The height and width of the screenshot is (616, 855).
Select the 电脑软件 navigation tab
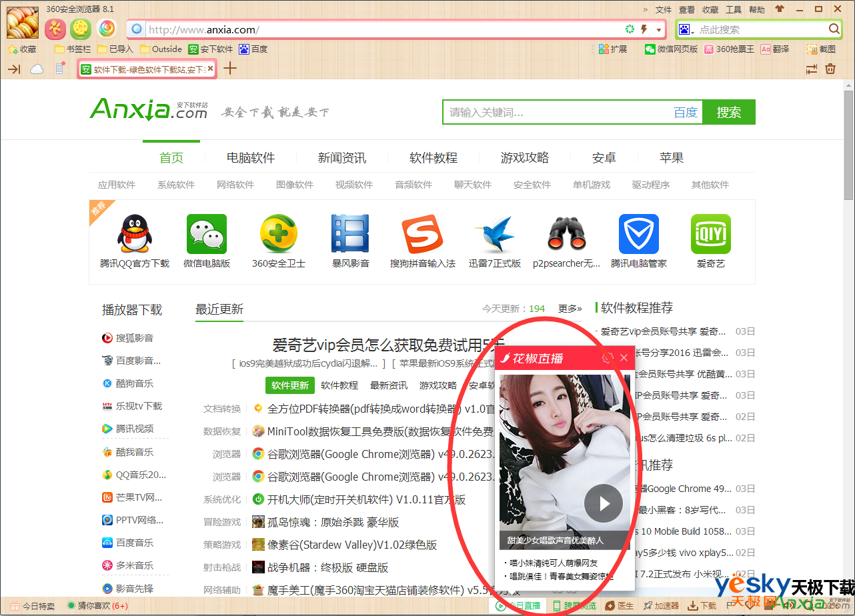coord(251,158)
